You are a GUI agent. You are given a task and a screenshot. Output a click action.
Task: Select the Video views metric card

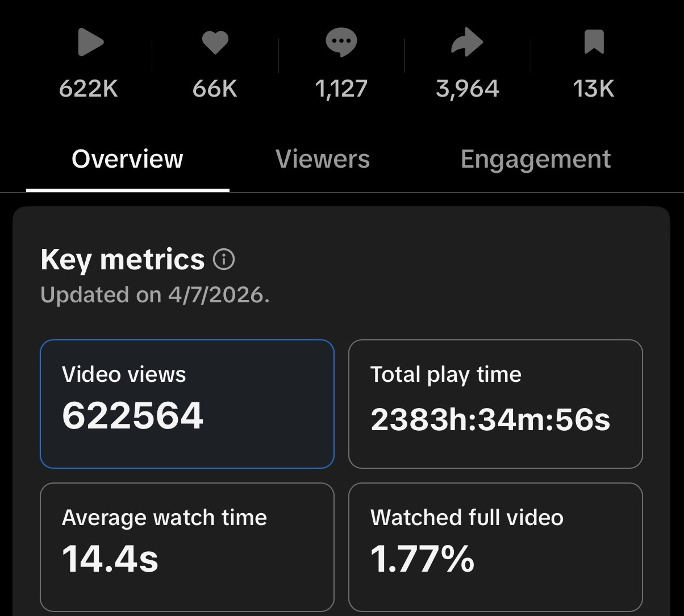tap(187, 404)
